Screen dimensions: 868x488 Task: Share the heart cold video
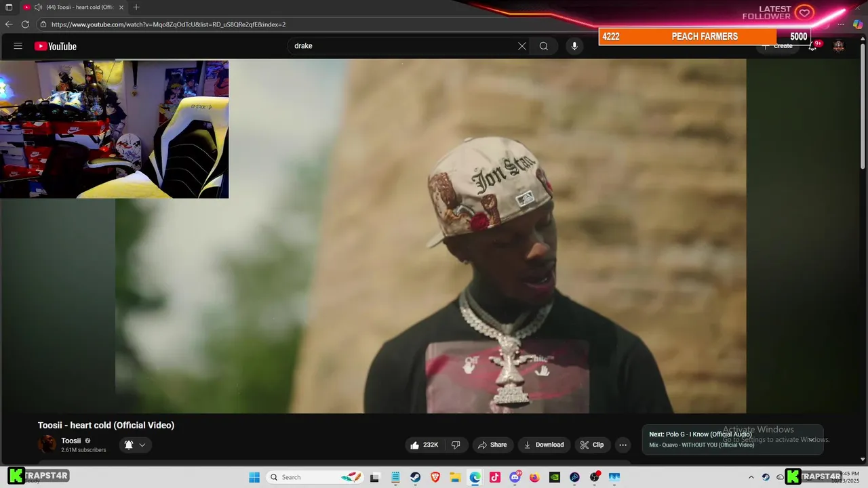(492, 445)
